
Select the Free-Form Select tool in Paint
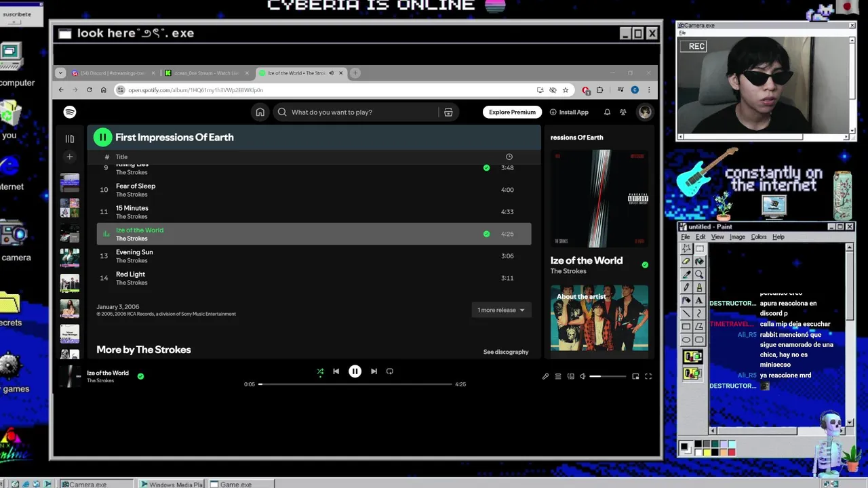click(x=686, y=249)
